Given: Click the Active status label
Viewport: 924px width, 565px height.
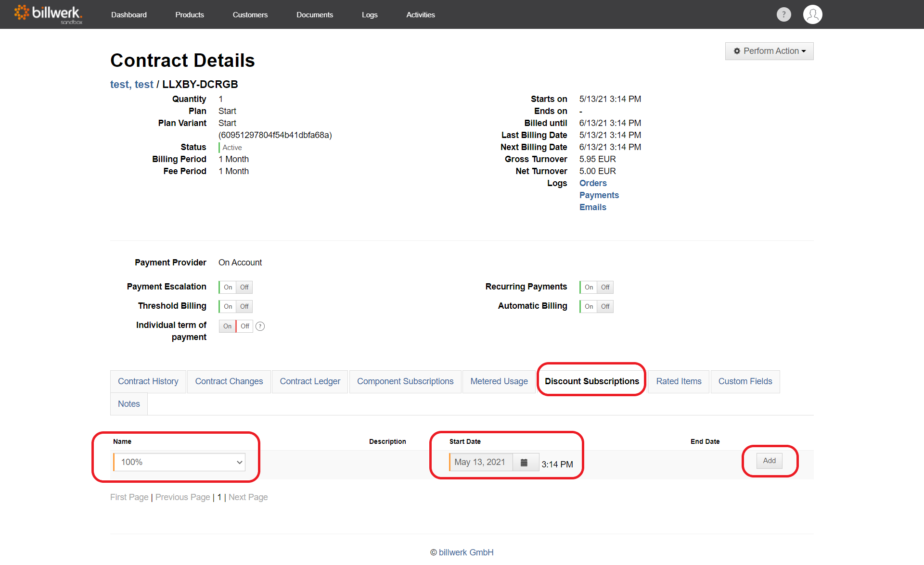Looking at the screenshot, I should [x=232, y=148].
